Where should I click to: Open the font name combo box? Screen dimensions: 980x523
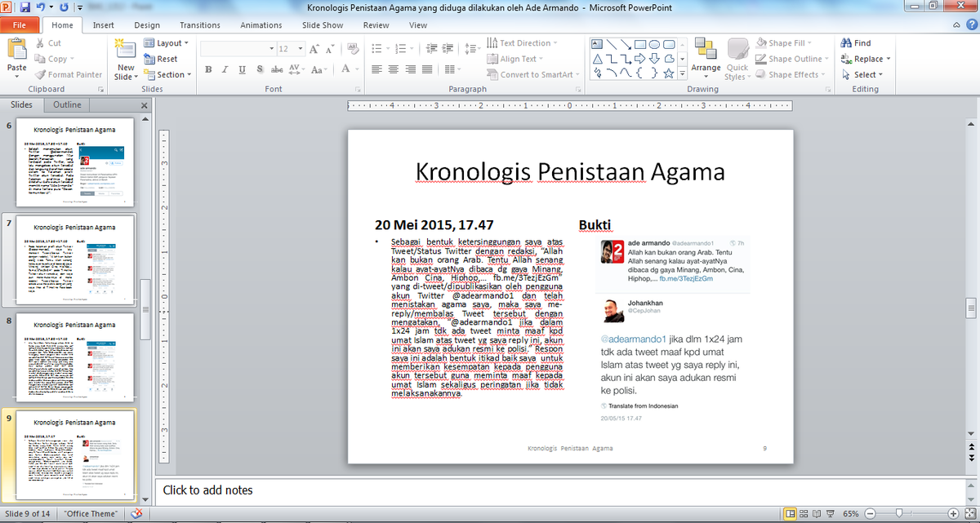tap(237, 49)
